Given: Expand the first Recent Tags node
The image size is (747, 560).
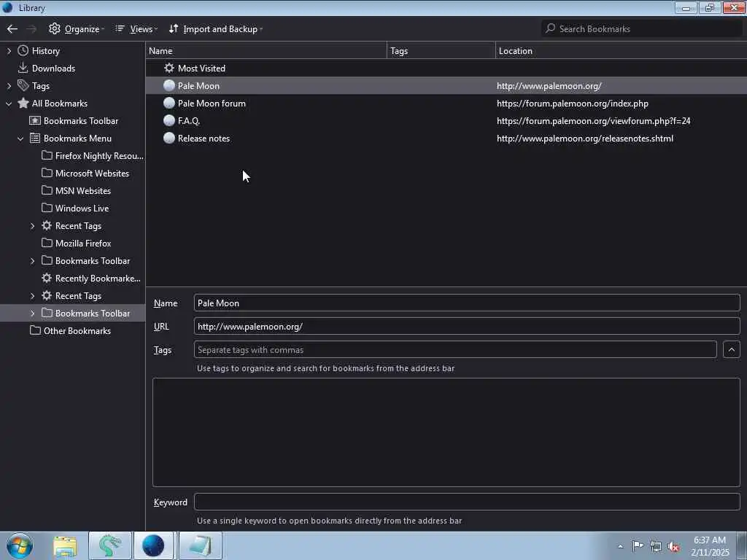Looking at the screenshot, I should point(32,226).
